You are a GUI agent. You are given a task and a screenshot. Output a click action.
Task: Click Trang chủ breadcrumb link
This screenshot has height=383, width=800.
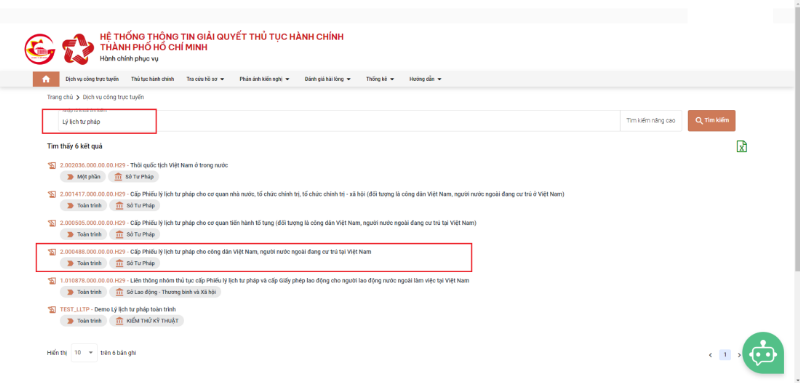[60, 97]
